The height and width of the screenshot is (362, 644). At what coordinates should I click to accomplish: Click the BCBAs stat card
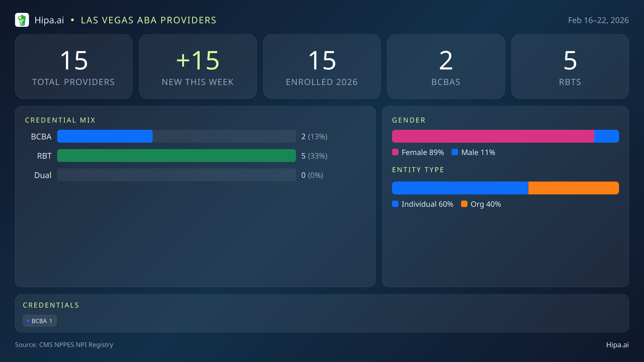point(446,67)
